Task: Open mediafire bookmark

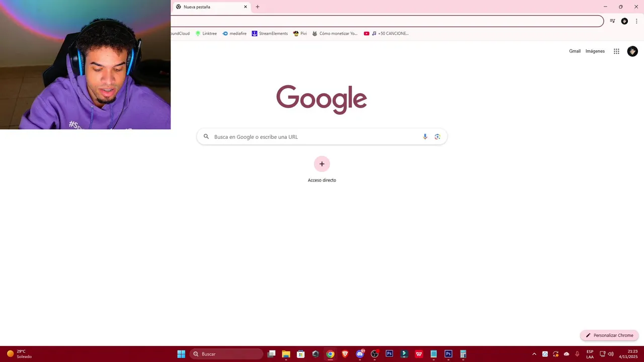Action: [x=234, y=34]
